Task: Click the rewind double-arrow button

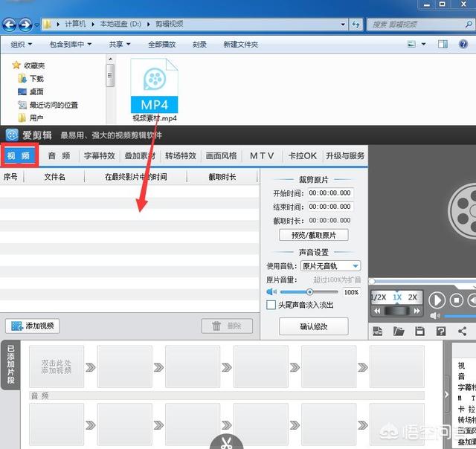Action: (377, 311)
